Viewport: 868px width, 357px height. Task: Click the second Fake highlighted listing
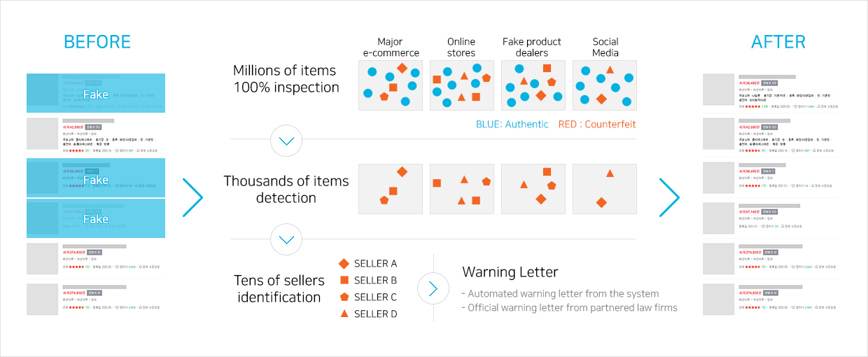[x=96, y=178]
